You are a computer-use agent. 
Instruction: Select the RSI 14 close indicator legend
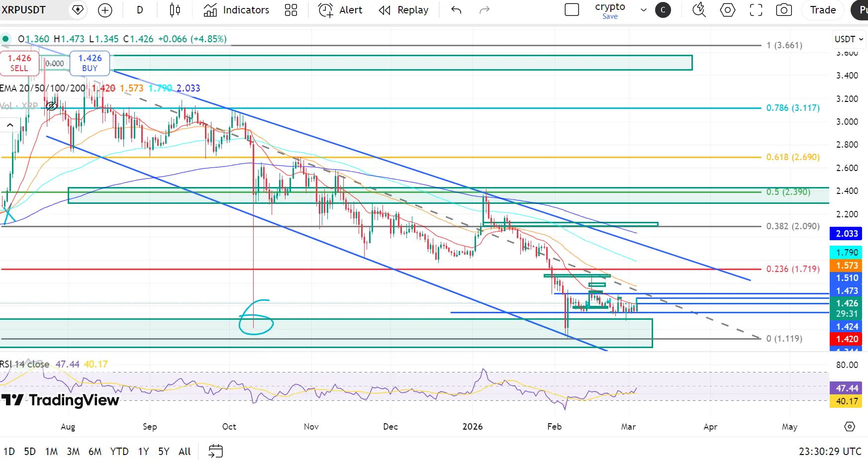[x=25, y=364]
